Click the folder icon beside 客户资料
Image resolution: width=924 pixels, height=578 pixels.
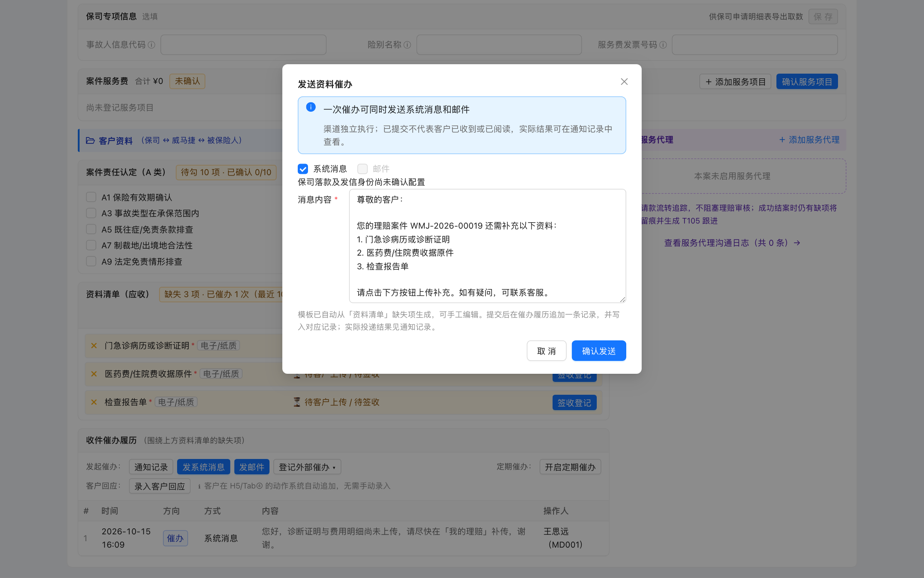click(90, 140)
